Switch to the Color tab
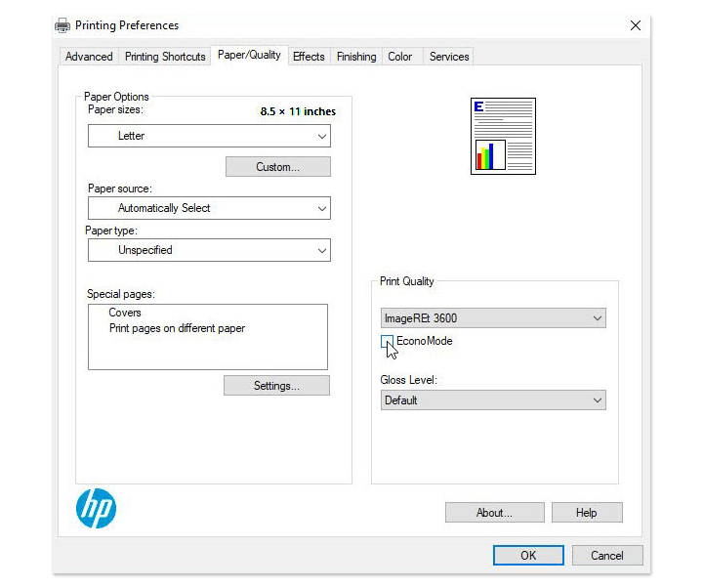703x588 pixels. tap(400, 57)
